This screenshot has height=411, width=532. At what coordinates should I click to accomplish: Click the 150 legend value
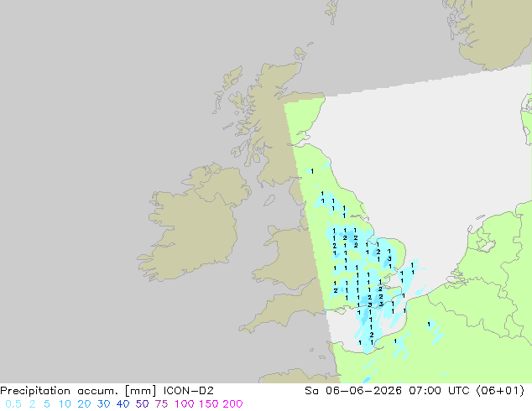pos(209,404)
